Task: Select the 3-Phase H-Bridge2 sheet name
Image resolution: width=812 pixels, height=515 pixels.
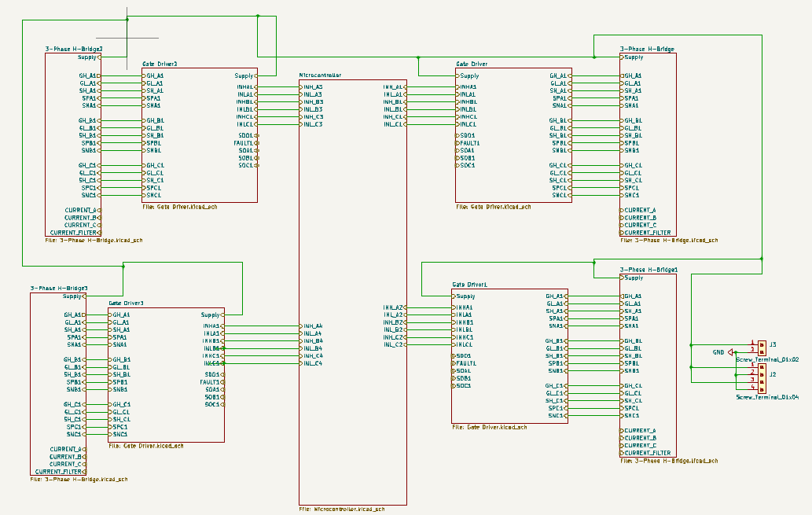Action: [74, 50]
